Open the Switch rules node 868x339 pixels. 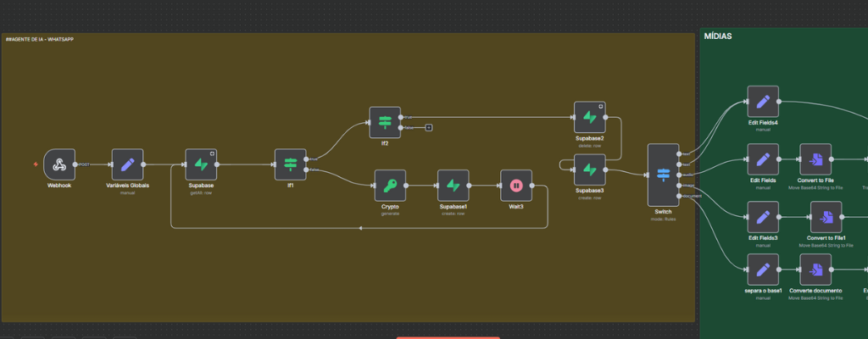[x=663, y=175]
